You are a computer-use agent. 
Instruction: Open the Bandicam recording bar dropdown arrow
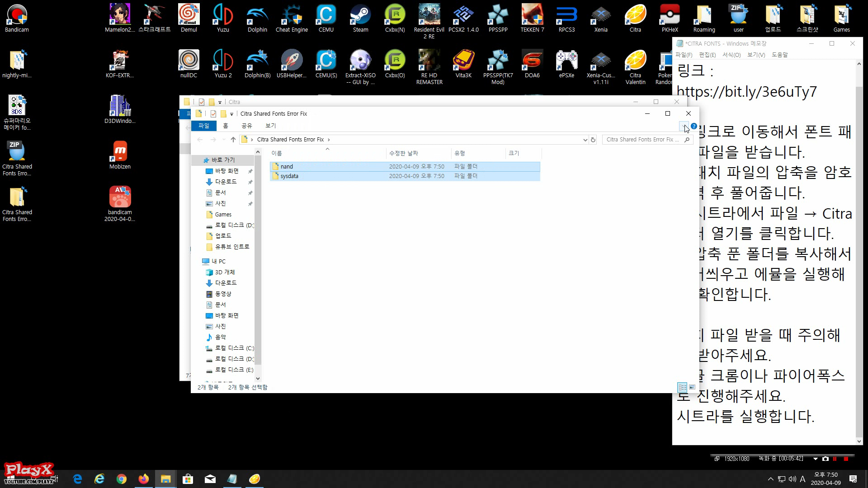[816, 459]
